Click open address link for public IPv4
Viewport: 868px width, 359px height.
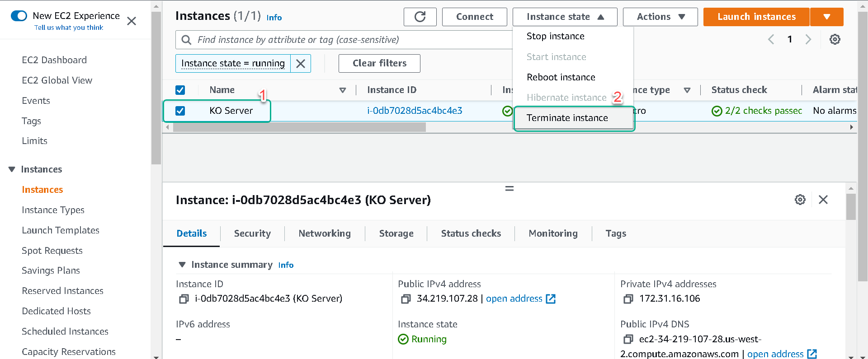pyautogui.click(x=514, y=298)
